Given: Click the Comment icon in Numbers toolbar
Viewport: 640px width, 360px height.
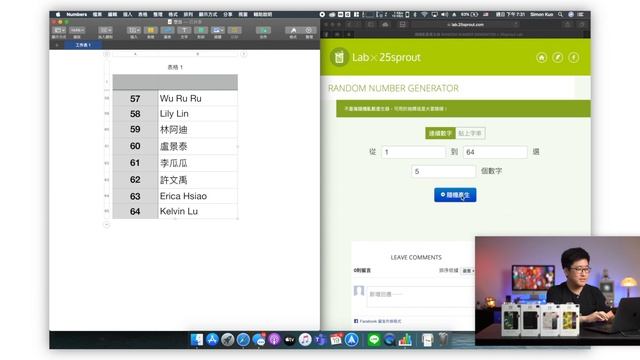Looking at the screenshot, I should (234, 30).
